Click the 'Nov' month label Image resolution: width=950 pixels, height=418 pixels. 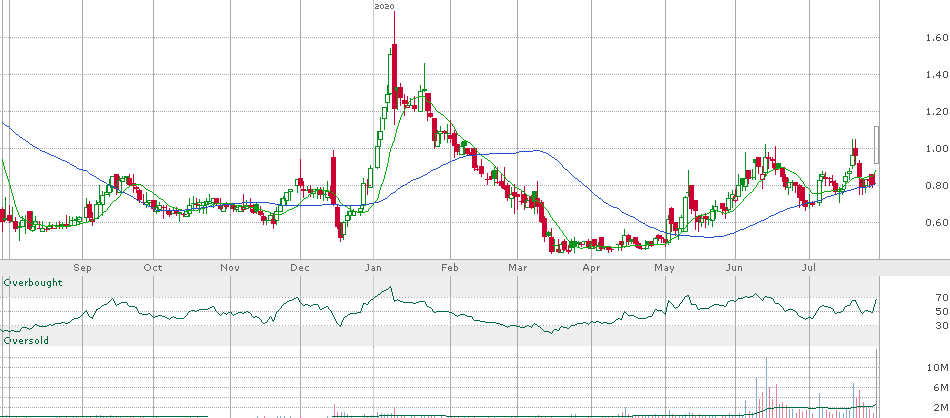coord(230,268)
